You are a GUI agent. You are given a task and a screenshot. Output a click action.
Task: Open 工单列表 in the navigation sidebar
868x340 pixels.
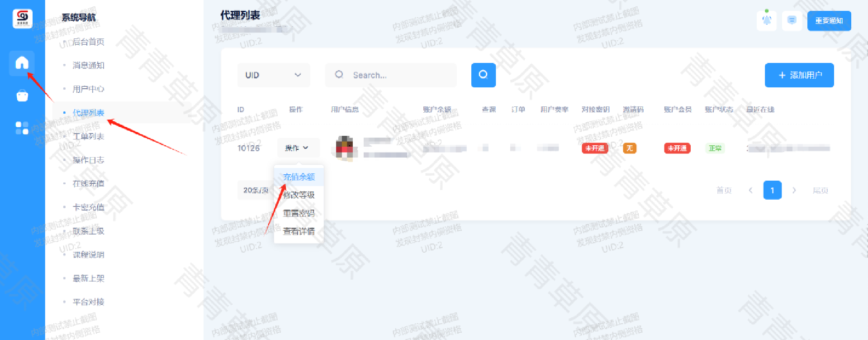point(89,136)
